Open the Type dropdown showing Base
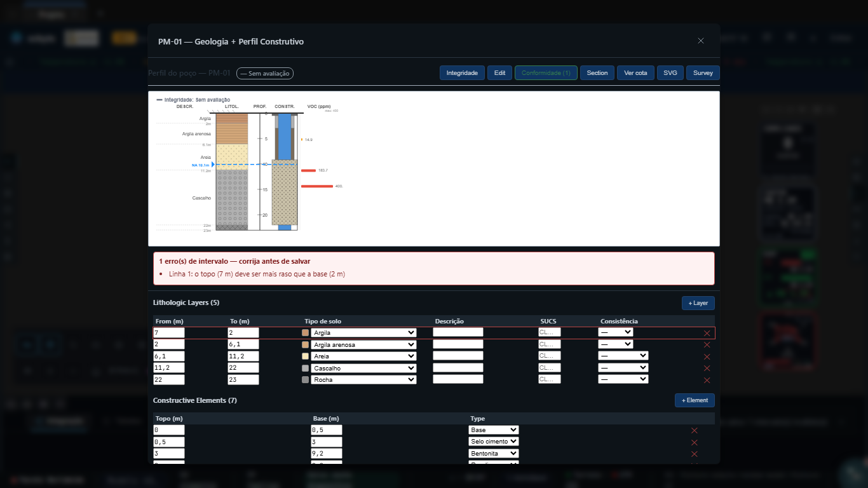Image resolution: width=868 pixels, height=488 pixels. coord(494,430)
